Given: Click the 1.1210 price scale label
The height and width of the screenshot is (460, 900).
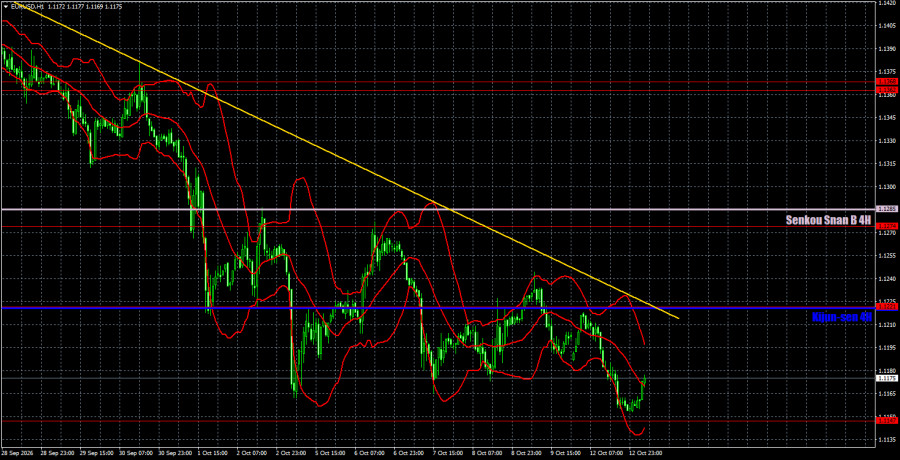Looking at the screenshot, I should coord(886,324).
